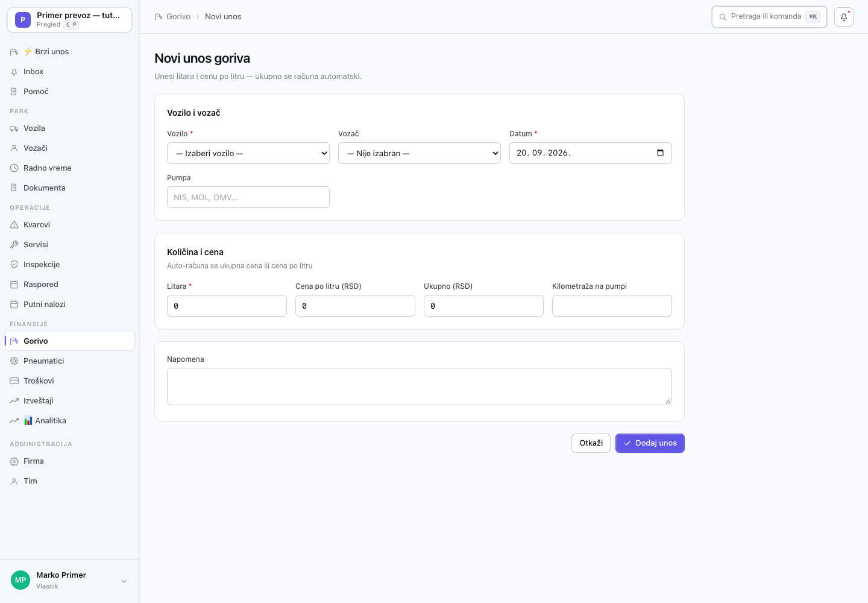868x603 pixels.
Task: Open the Pretraga ili komanda search box
Action: 769,17
